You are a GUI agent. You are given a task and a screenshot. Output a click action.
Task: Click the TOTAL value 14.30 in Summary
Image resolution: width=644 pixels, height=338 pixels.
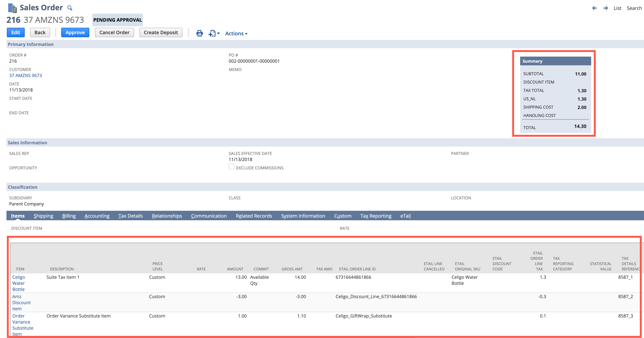[x=580, y=126]
